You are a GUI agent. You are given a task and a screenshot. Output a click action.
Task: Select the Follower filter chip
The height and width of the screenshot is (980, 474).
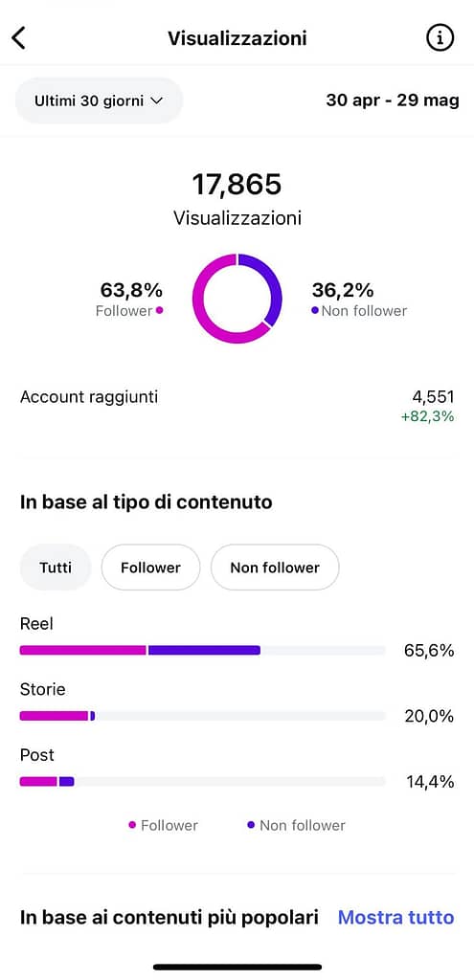tap(150, 568)
